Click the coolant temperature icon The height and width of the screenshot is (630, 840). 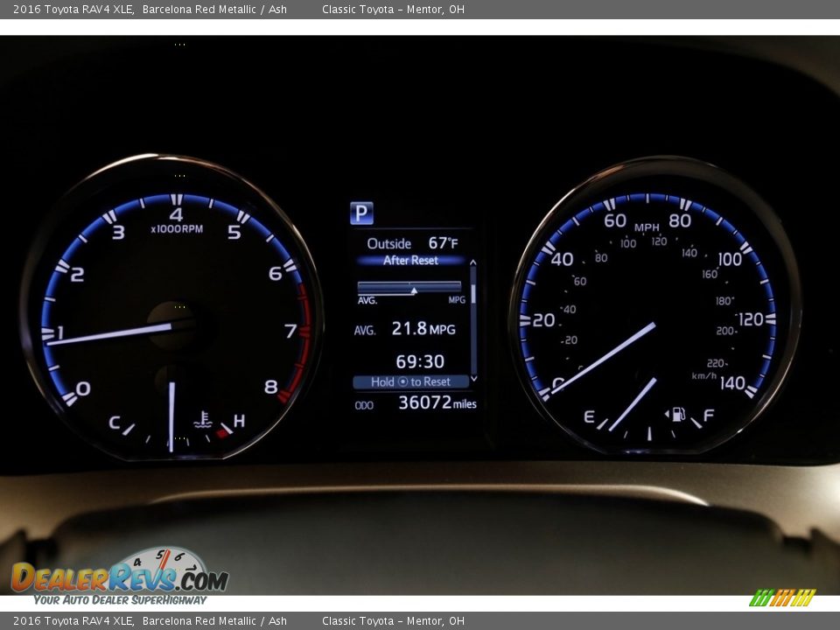tap(202, 419)
